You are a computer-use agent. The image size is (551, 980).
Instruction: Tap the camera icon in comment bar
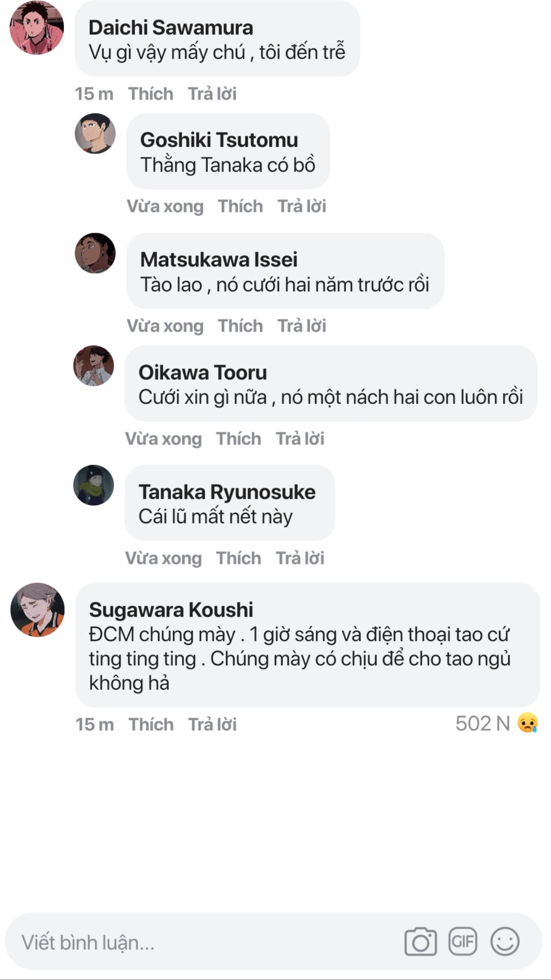(420, 942)
